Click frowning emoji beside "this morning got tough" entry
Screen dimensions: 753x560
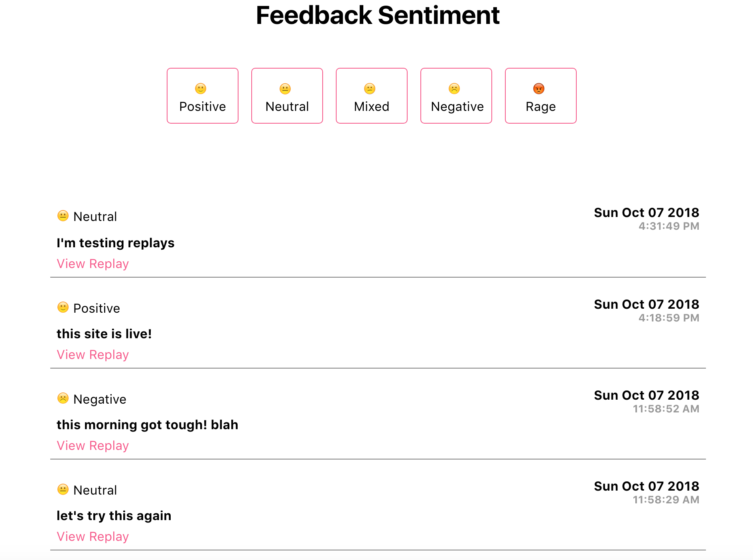tap(63, 398)
